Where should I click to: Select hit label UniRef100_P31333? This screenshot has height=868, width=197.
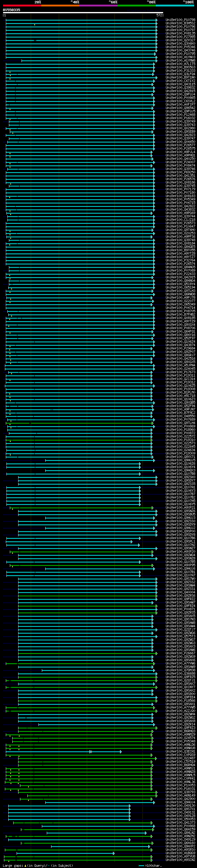pos(180,71)
